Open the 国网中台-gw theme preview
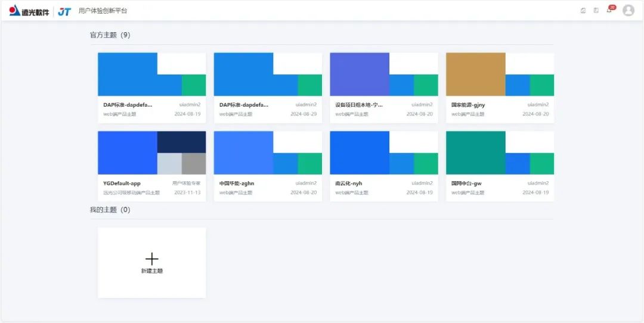 pyautogui.click(x=500, y=153)
